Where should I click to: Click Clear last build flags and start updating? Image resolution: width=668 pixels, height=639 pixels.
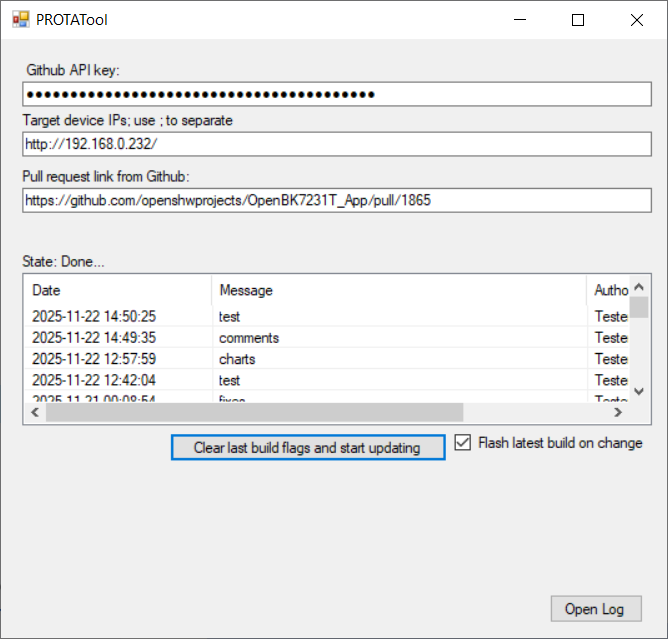click(307, 448)
